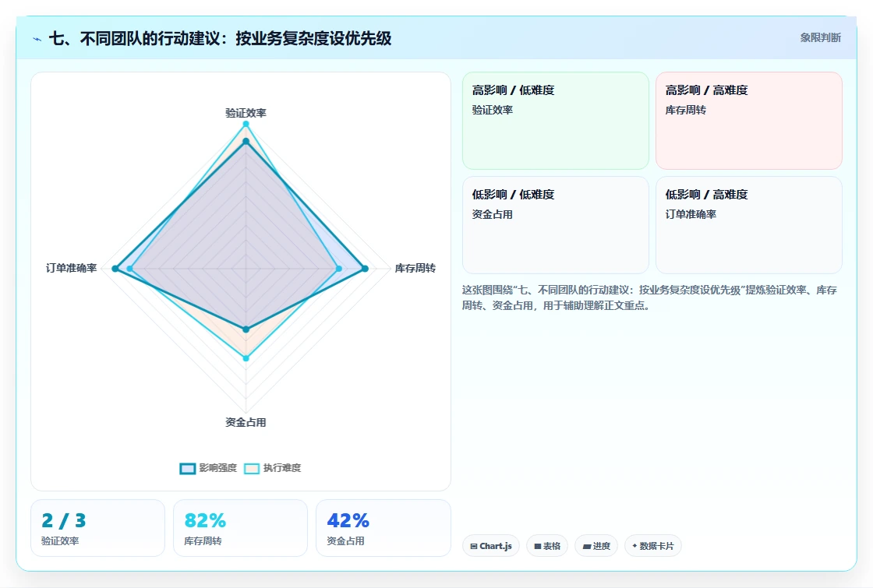Click the table icon in the 表格 chip
873x588 pixels.
click(538, 546)
